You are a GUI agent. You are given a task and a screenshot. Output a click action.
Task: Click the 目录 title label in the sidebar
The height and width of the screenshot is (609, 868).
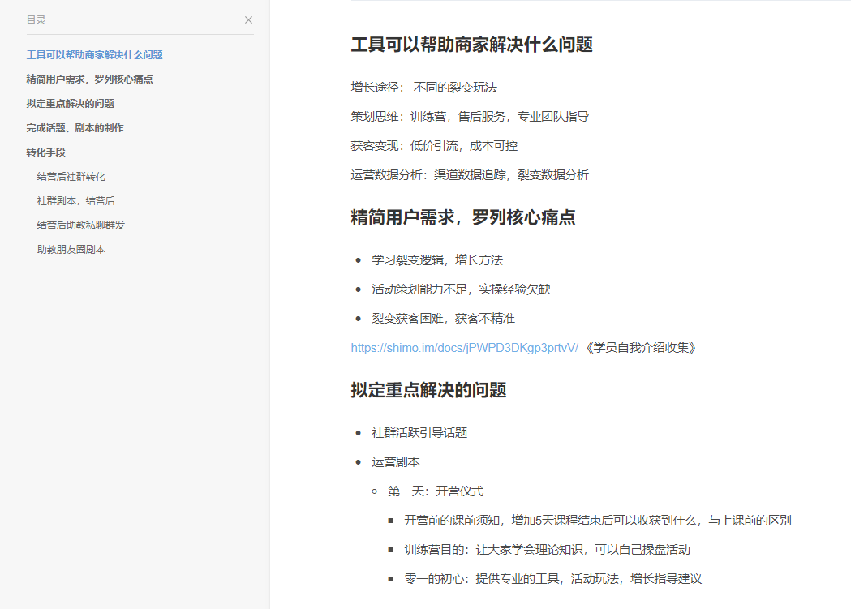pos(37,20)
